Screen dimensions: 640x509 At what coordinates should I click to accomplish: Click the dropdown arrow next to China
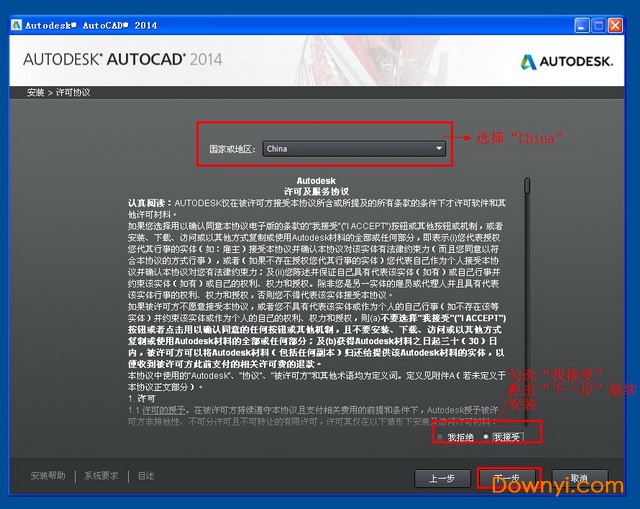(x=438, y=149)
